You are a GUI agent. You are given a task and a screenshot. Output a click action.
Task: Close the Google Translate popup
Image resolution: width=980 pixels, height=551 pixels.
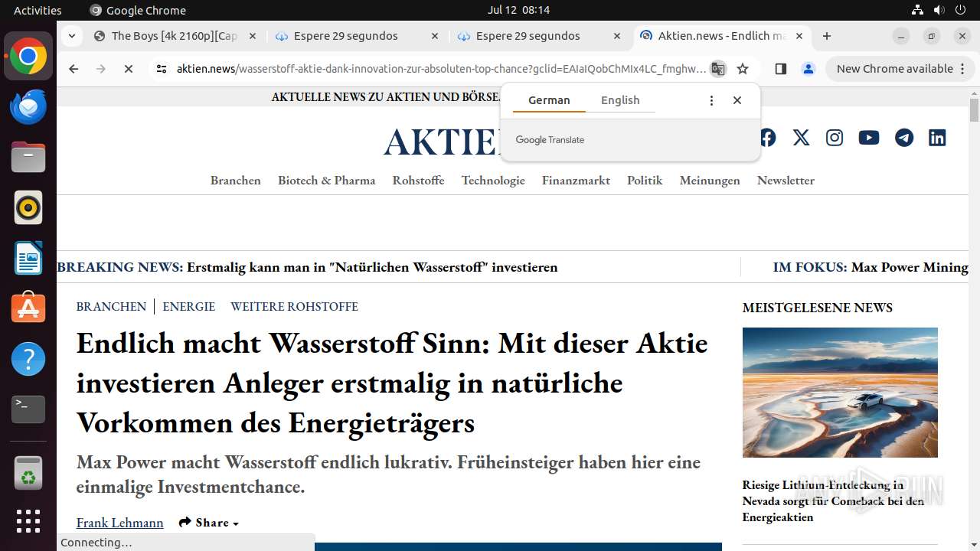[x=737, y=100]
